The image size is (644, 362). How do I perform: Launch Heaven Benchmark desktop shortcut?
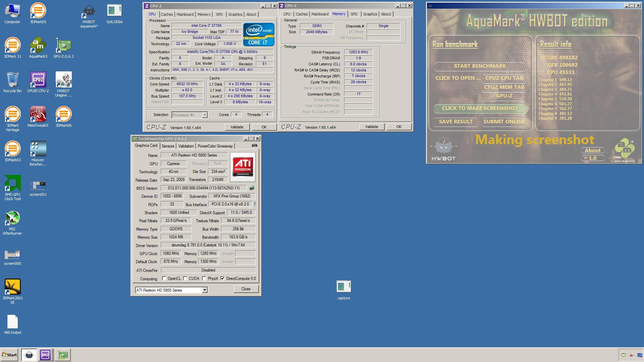coord(38,154)
